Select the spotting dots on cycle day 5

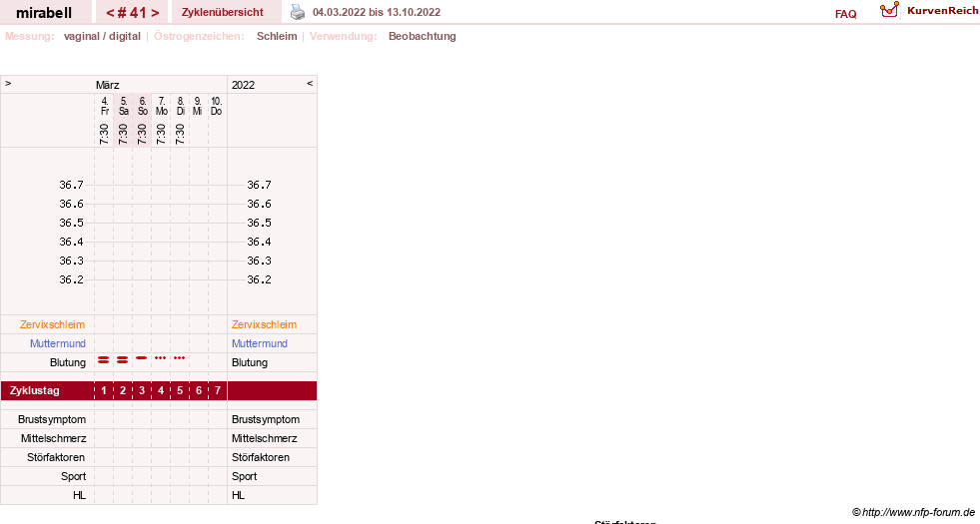[x=180, y=358]
